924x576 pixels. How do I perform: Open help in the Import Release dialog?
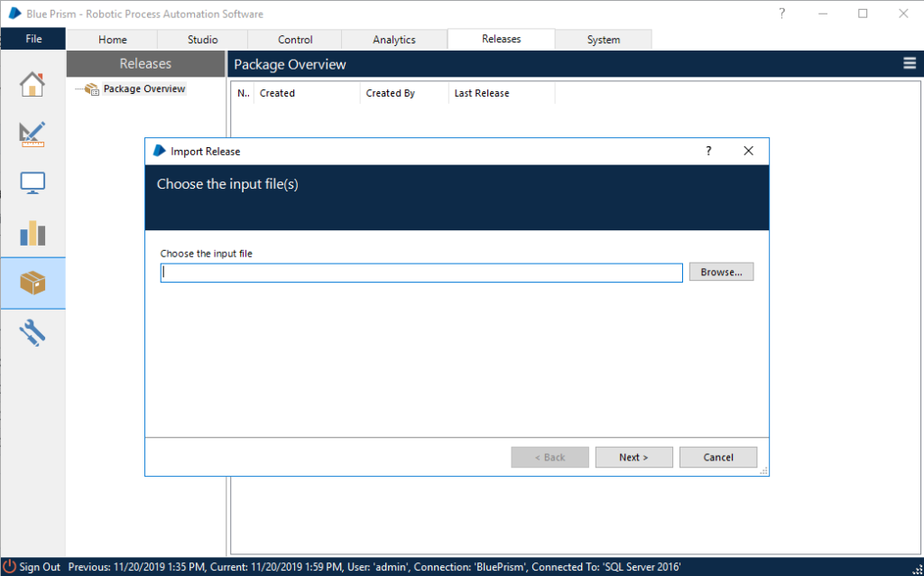pyautogui.click(x=708, y=151)
